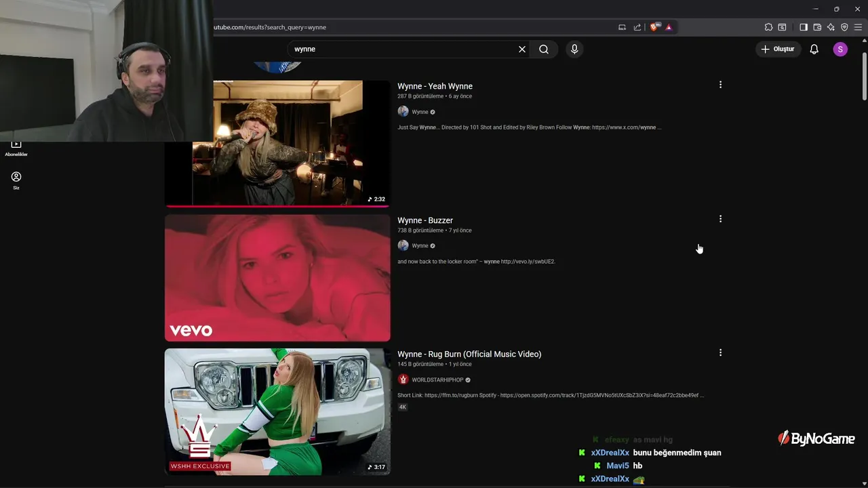This screenshot has height=488, width=868.
Task: Open Abonelikler subscriptions in sidebar
Action: pos(16,148)
